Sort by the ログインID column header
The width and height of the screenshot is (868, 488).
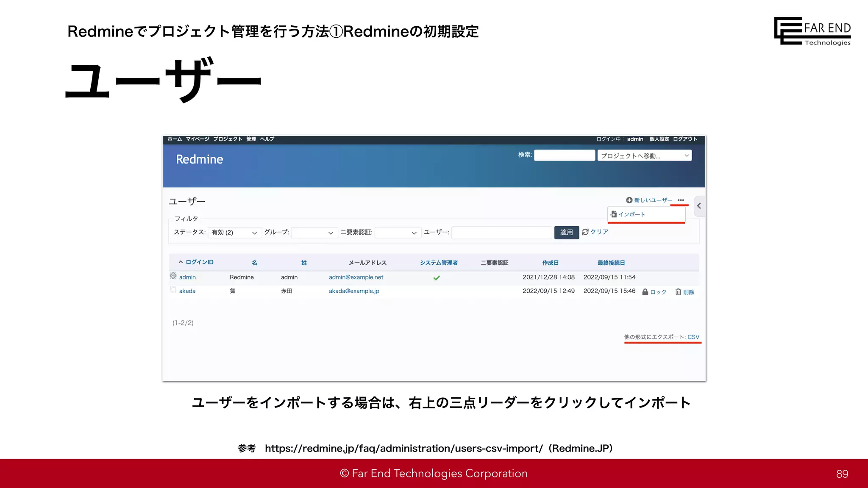pos(199,262)
